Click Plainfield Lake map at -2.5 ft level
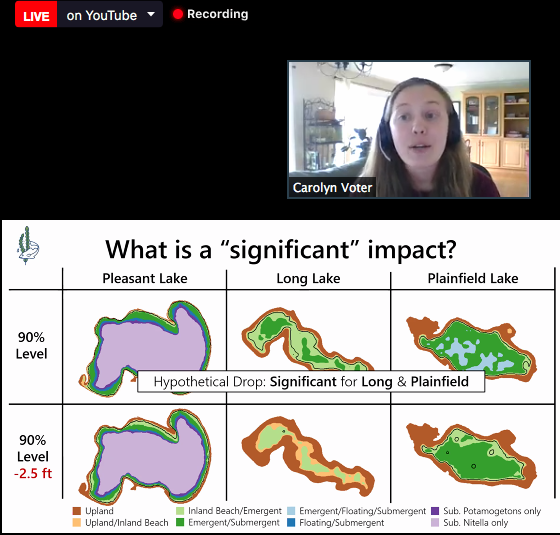This screenshot has height=535, width=560. pyautogui.click(x=471, y=456)
